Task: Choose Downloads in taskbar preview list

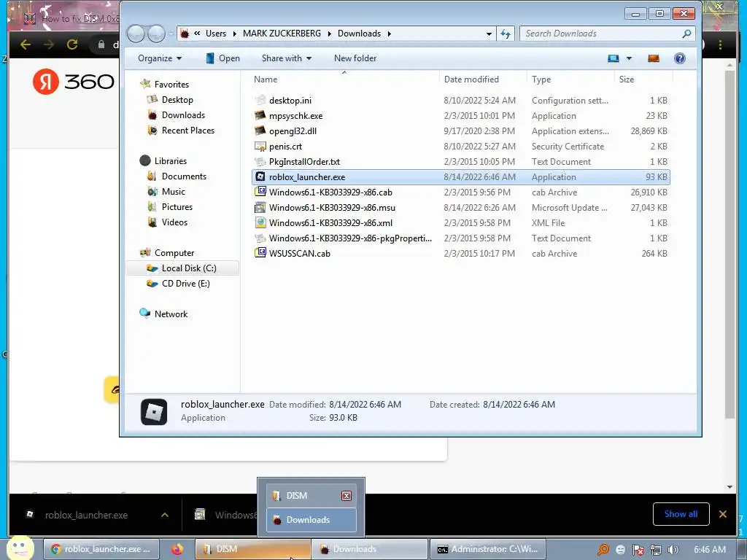Action: 311,519
